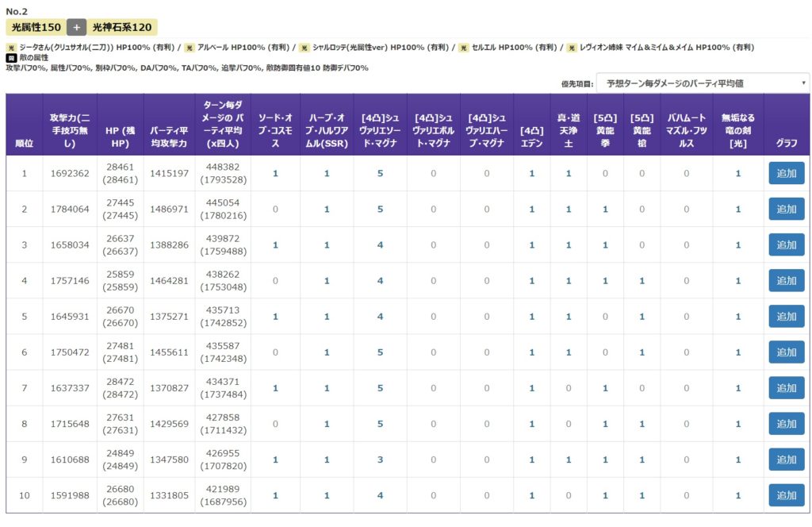Viewport: 812px width, 527px height.
Task: Click the plus icon between summon badges
Action: coord(76,27)
